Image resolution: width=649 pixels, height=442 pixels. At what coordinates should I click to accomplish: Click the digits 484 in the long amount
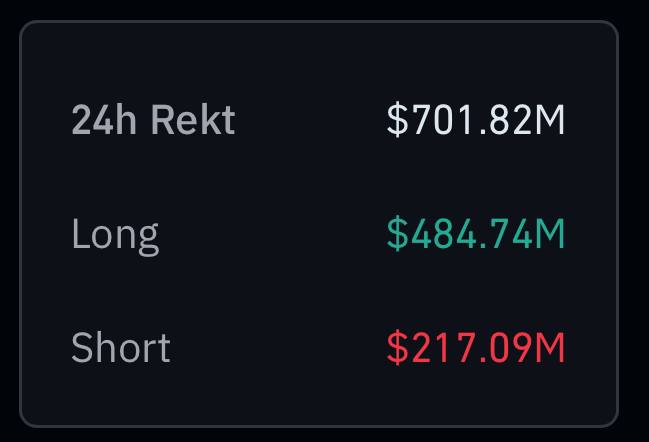[443, 233]
